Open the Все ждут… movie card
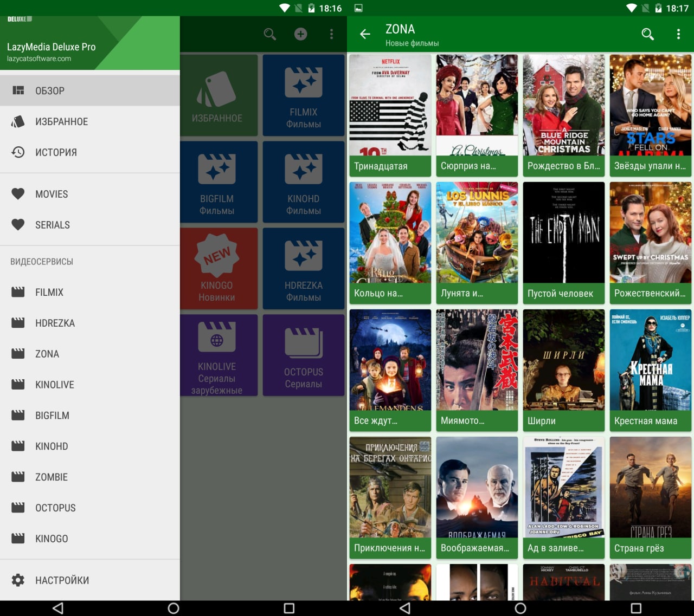 click(x=390, y=370)
